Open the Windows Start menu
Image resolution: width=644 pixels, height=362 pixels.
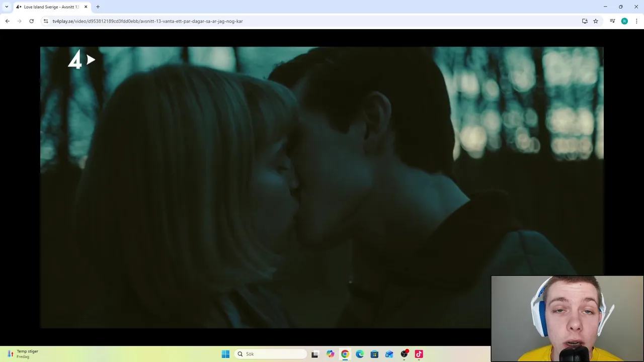(x=225, y=354)
